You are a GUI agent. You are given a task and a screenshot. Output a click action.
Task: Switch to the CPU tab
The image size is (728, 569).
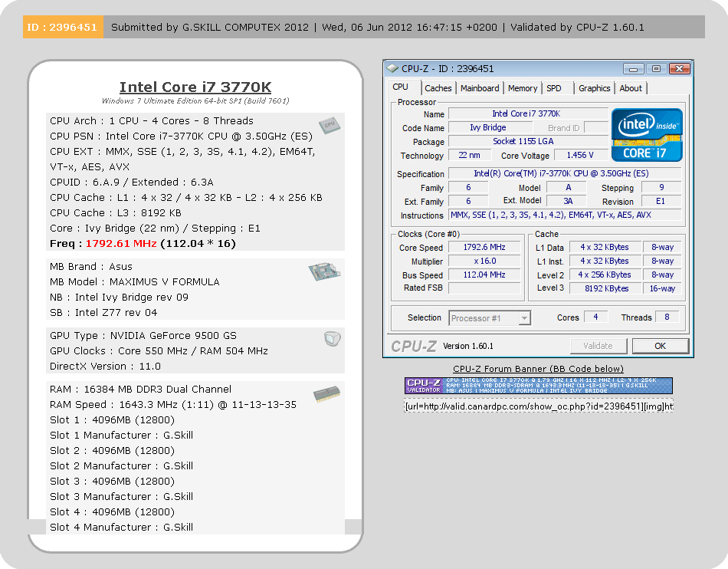click(x=400, y=87)
